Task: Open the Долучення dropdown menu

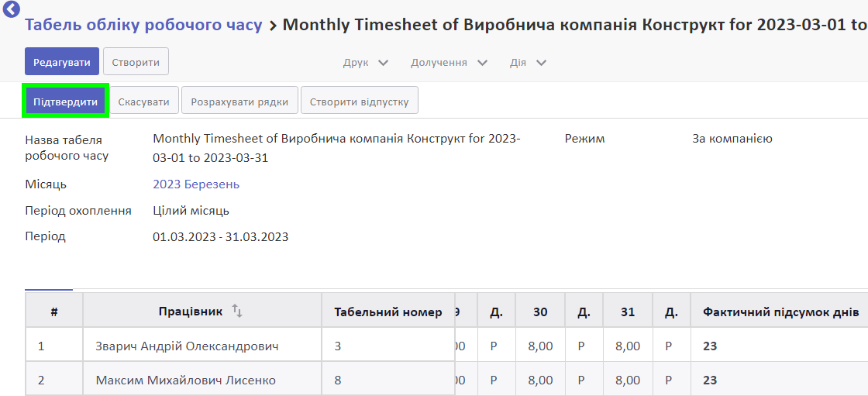Action: click(449, 63)
